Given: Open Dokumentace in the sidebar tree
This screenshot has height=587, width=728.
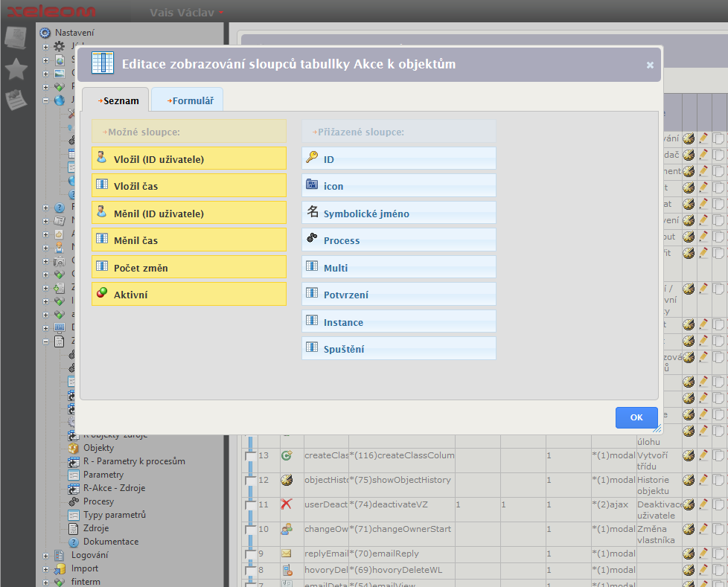Looking at the screenshot, I should point(110,542).
